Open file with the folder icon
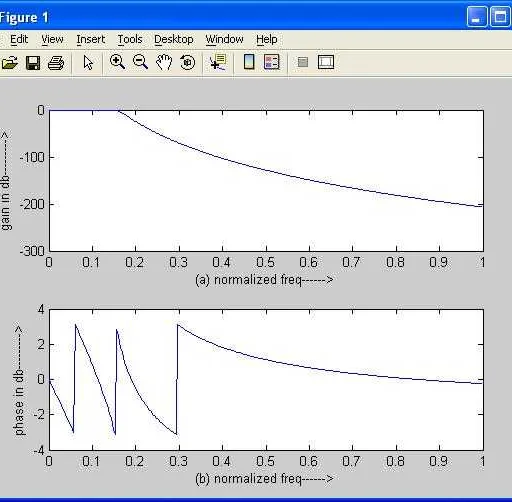The image size is (512, 502). 9,62
